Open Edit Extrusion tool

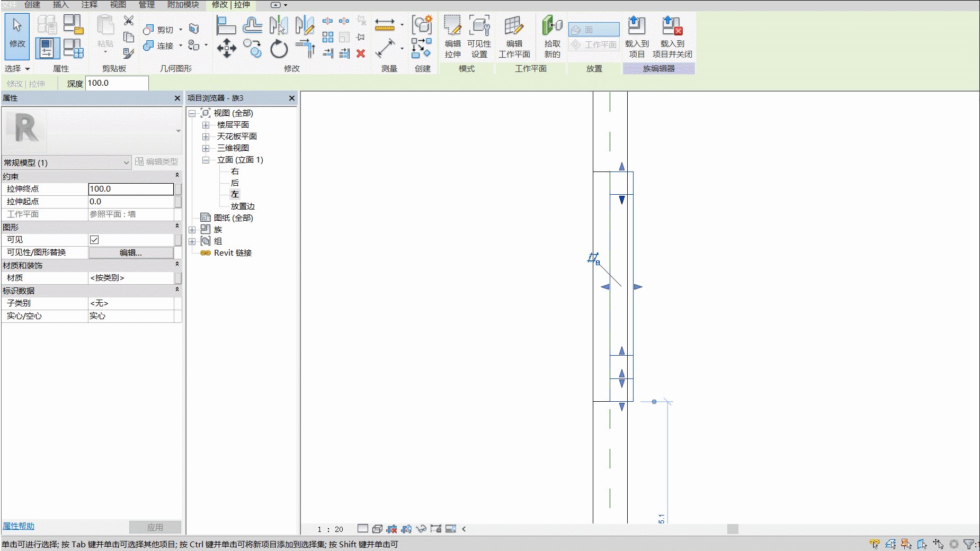[453, 37]
